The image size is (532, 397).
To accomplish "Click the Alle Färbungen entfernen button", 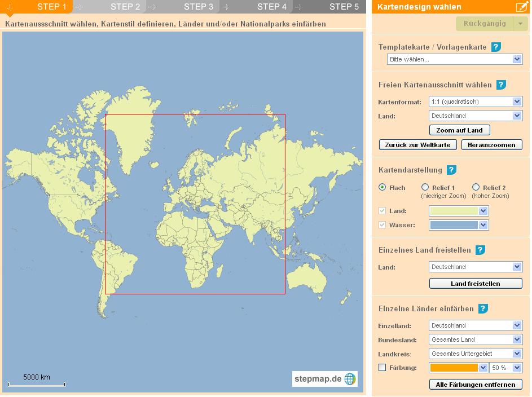I will [476, 385].
